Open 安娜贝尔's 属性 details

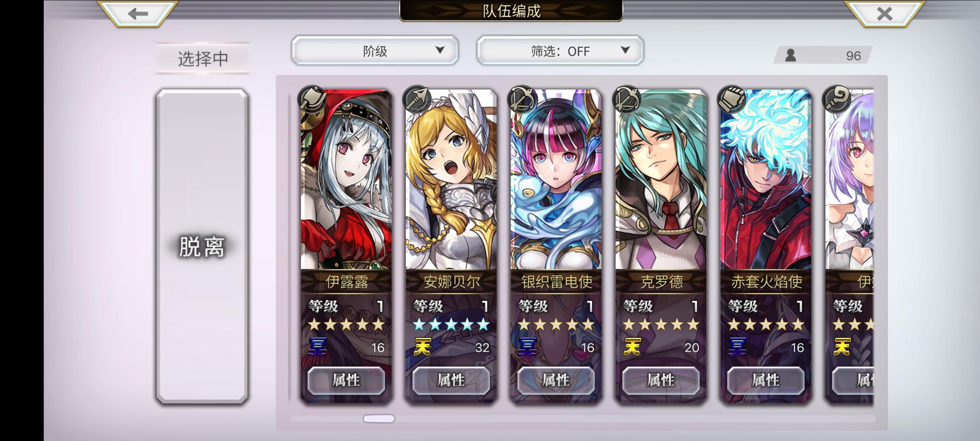[451, 380]
